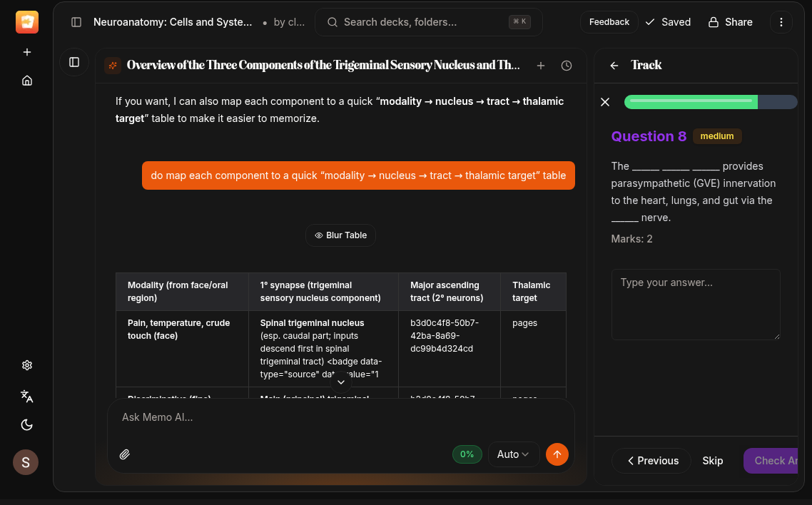This screenshot has height=505, width=812.
Task: Click the paperclip attach file icon
Action: pos(125,454)
